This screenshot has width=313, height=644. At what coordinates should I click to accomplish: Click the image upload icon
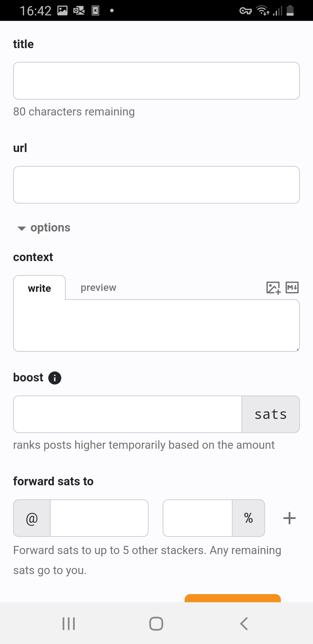pos(273,288)
